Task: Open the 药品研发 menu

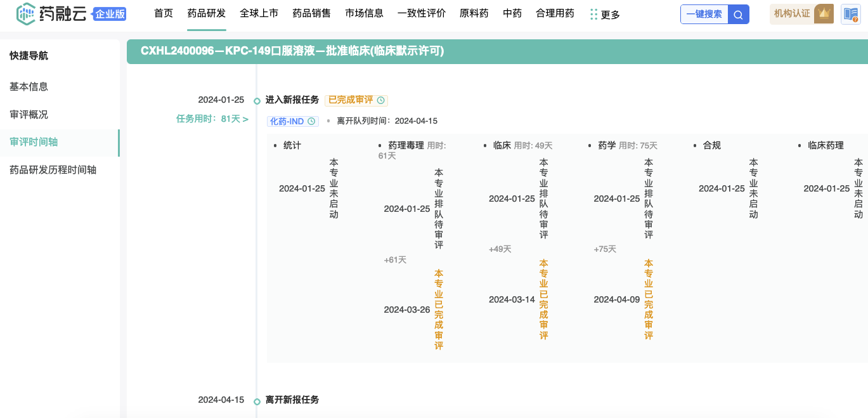Action: [x=207, y=13]
